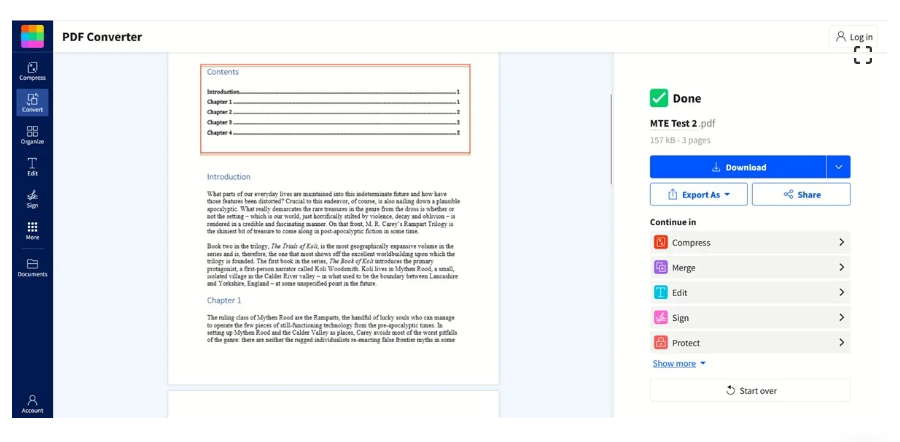
Task: Click the Continue in label
Action: pyautogui.click(x=673, y=222)
